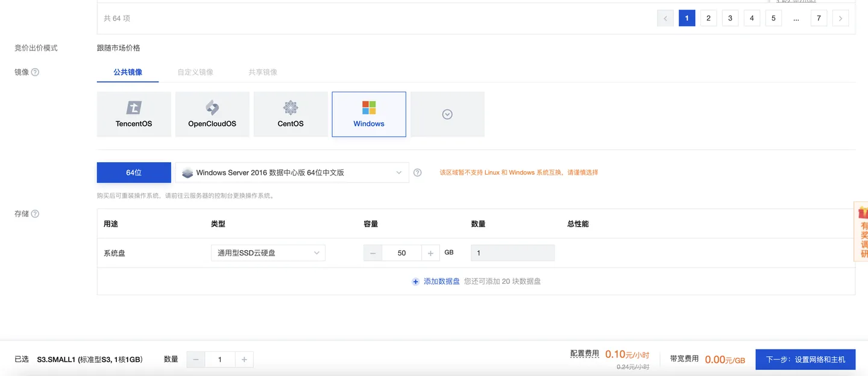Increase system disk capacity with the plus stepper
This screenshot has width=868, height=376.
click(431, 252)
